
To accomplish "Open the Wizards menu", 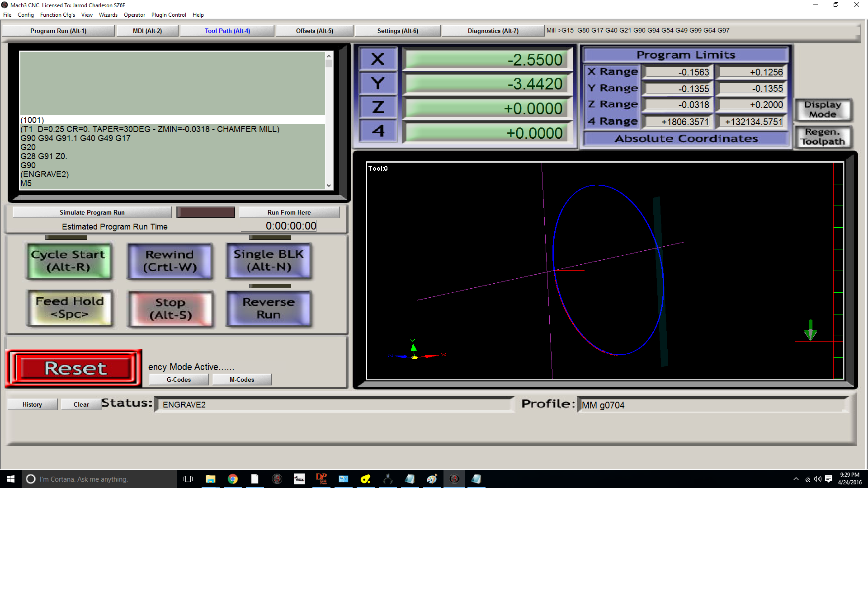I will 108,15.
